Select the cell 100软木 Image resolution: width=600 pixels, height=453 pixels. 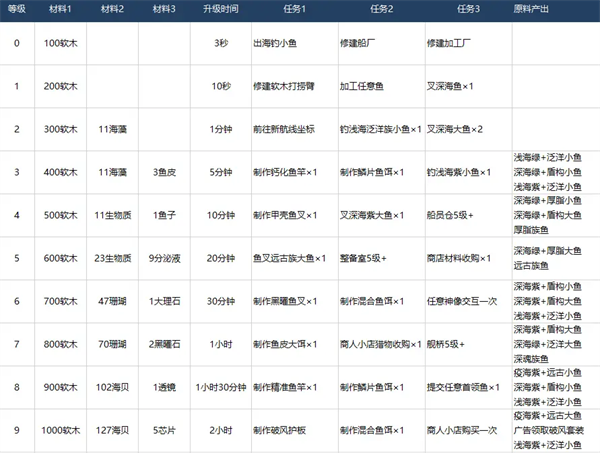pyautogui.click(x=60, y=43)
